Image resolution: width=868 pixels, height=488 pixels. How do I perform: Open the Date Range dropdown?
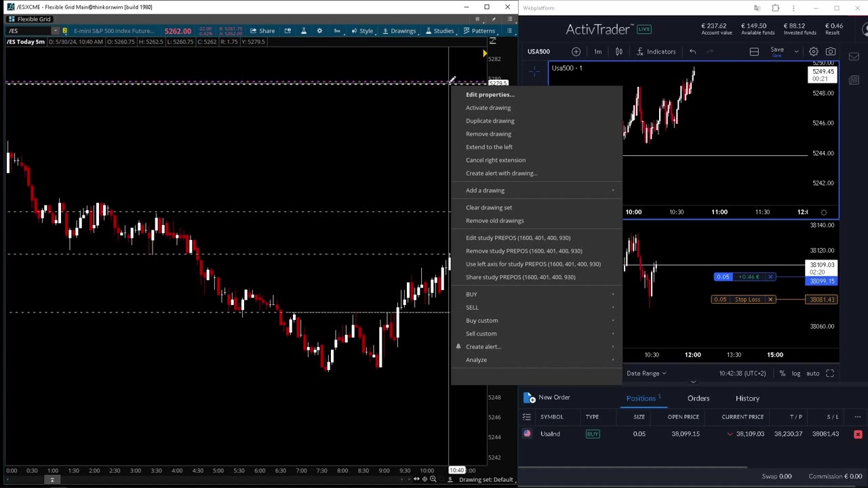point(646,373)
